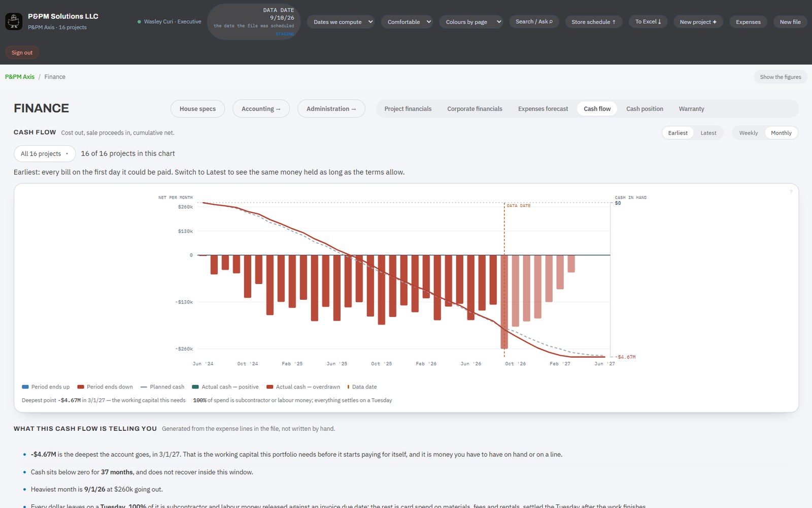Click the Sign out button
Image resolution: width=812 pixels, height=508 pixels.
point(22,53)
